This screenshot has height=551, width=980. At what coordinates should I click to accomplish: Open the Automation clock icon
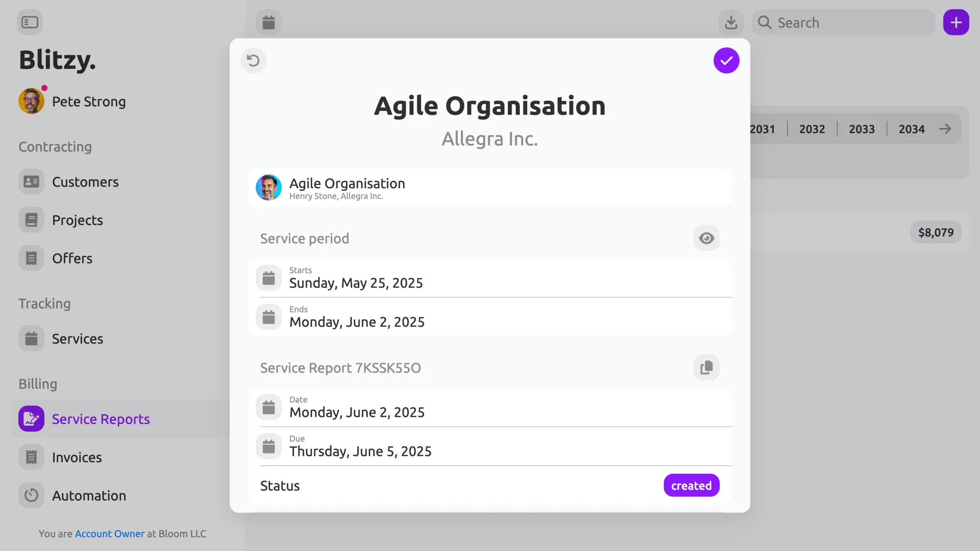(32, 495)
